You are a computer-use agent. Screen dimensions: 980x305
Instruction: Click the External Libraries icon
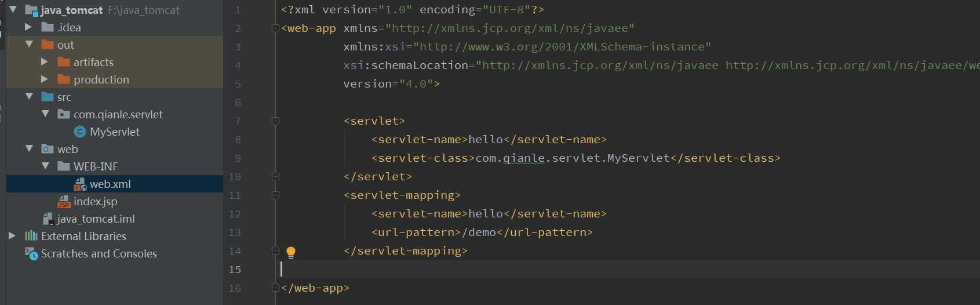(31, 236)
